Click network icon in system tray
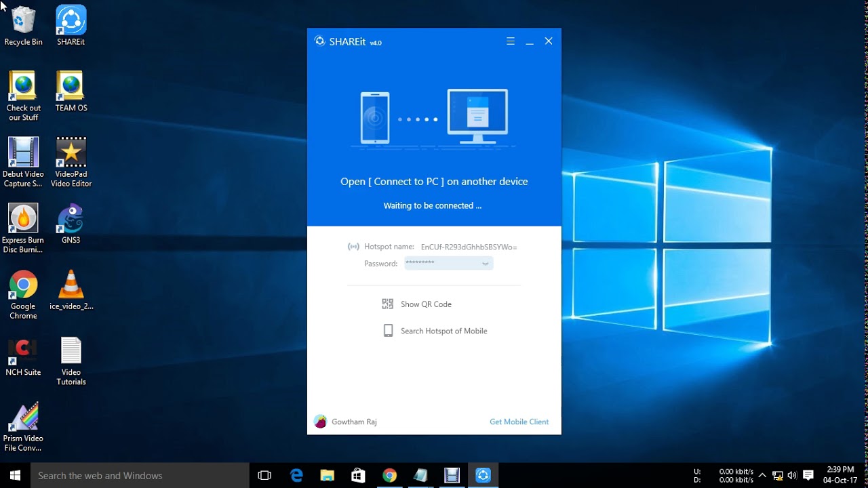 [778, 476]
